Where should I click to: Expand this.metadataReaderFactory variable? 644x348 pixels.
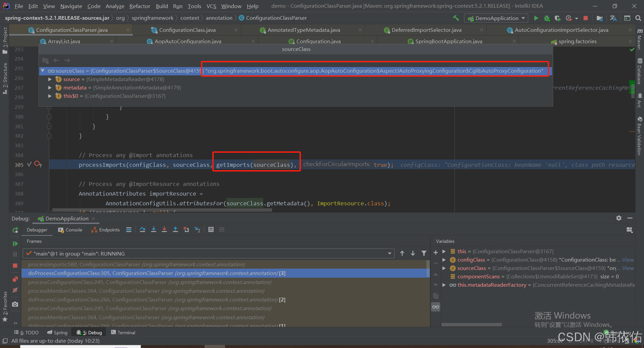444,285
